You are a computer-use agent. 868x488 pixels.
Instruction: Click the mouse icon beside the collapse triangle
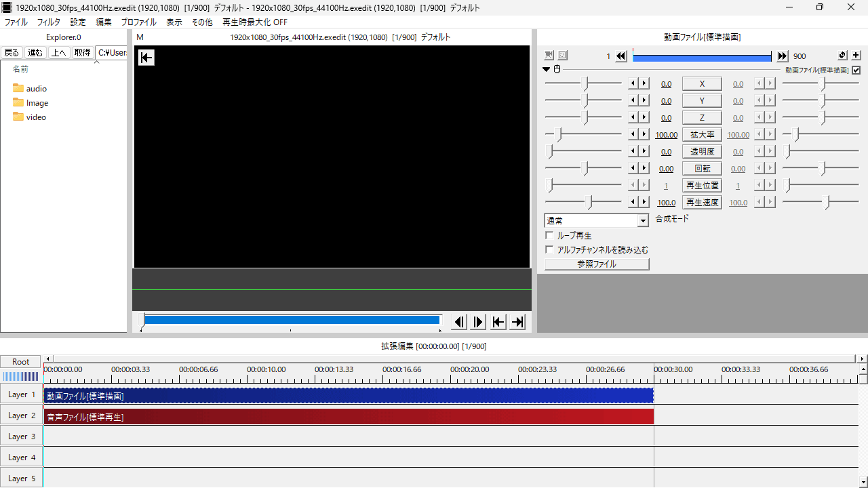click(557, 69)
